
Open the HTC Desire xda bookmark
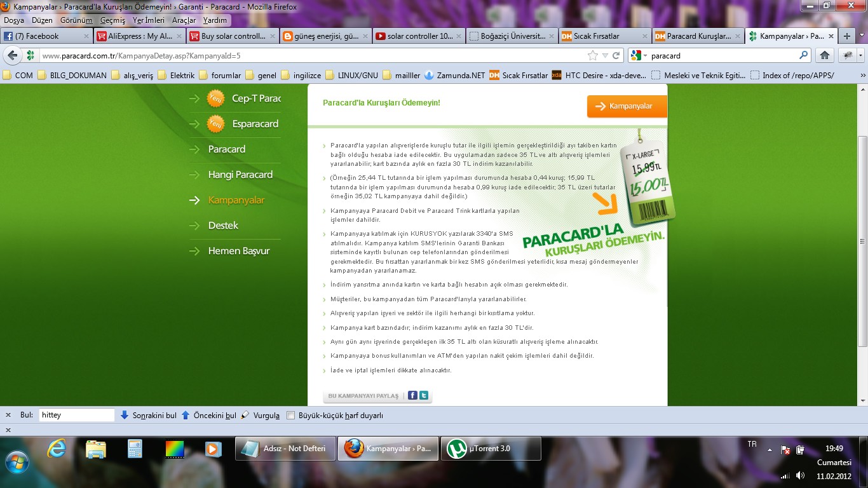pyautogui.click(x=599, y=75)
